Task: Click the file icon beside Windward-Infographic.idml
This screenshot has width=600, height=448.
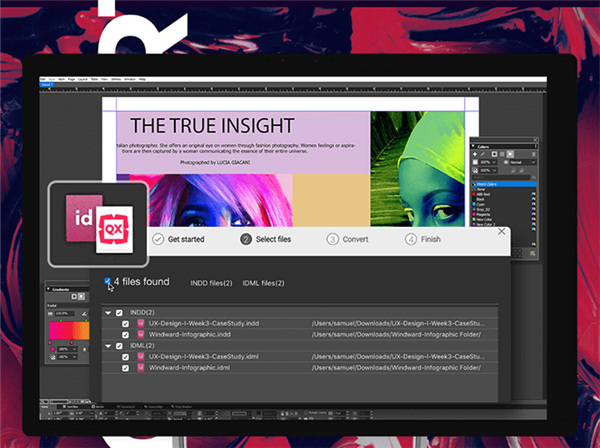Action: [141, 368]
